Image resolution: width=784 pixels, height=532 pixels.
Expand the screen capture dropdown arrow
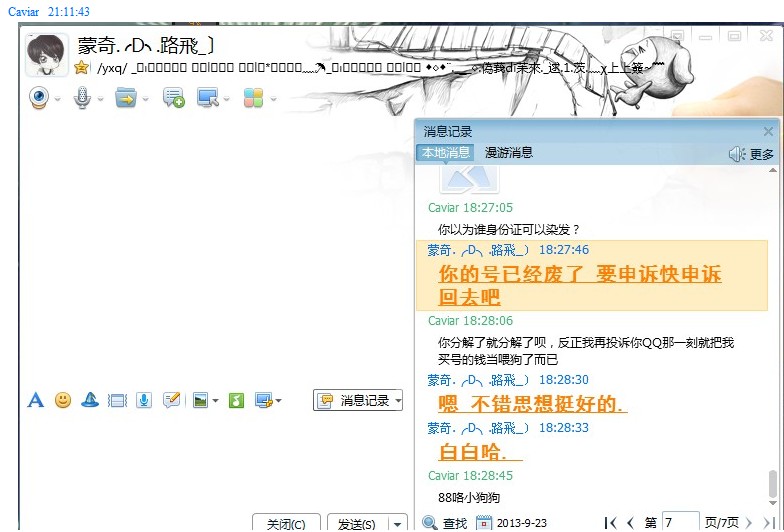coord(278,400)
